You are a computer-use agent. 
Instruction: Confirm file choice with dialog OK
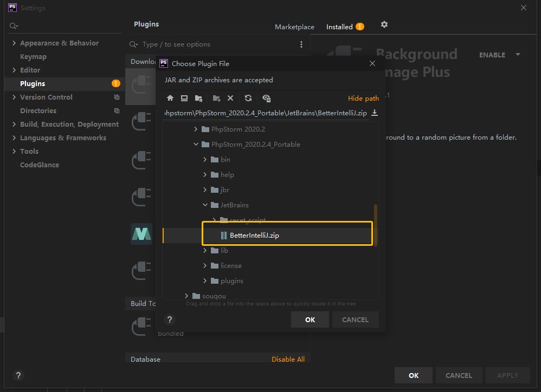click(x=310, y=319)
